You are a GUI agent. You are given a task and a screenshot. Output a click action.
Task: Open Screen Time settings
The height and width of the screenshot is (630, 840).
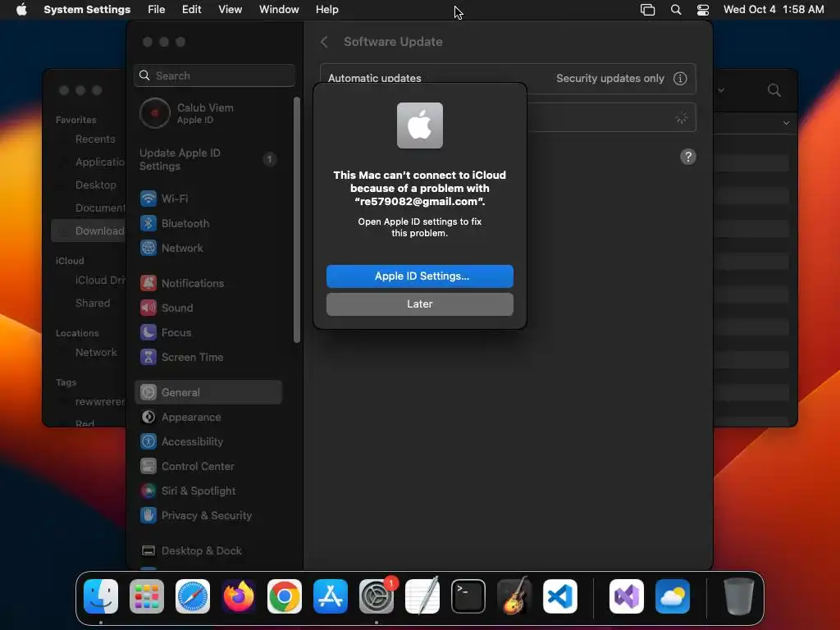coord(208,358)
